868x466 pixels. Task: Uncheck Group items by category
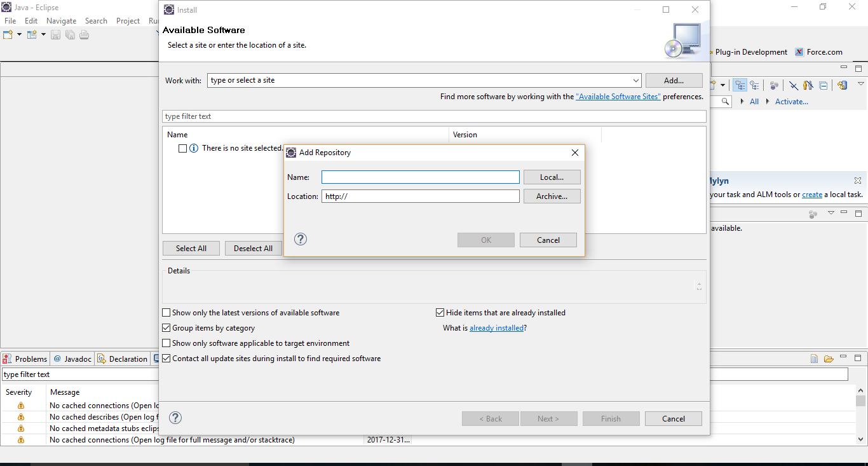166,328
